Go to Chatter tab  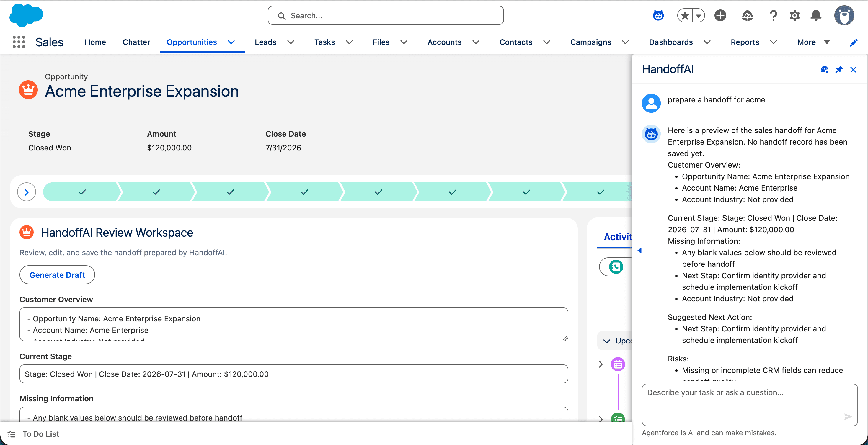point(136,42)
